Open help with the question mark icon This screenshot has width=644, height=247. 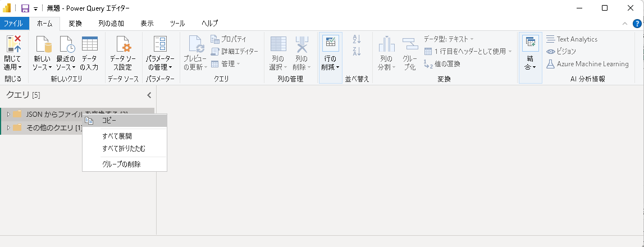(x=637, y=24)
